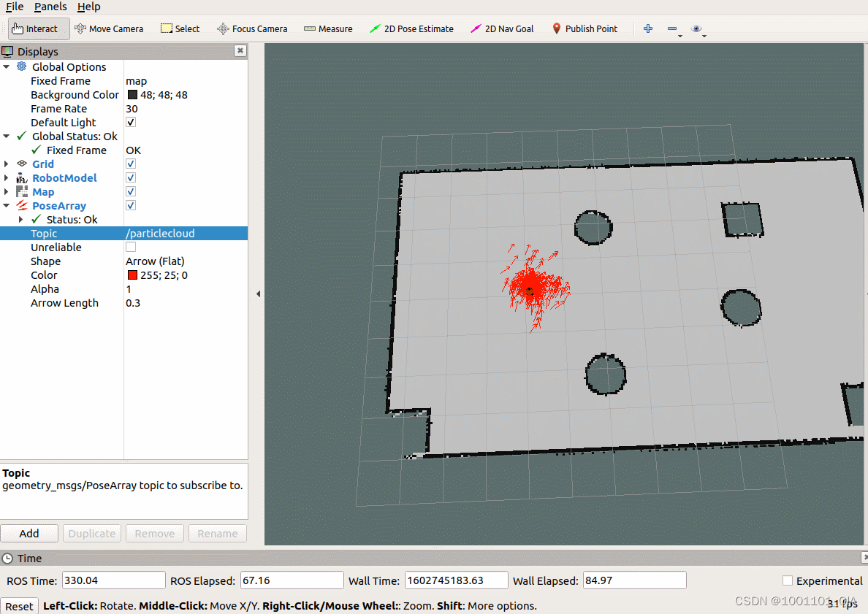
Task: Expand the Grid display properties
Action: pyautogui.click(x=7, y=164)
